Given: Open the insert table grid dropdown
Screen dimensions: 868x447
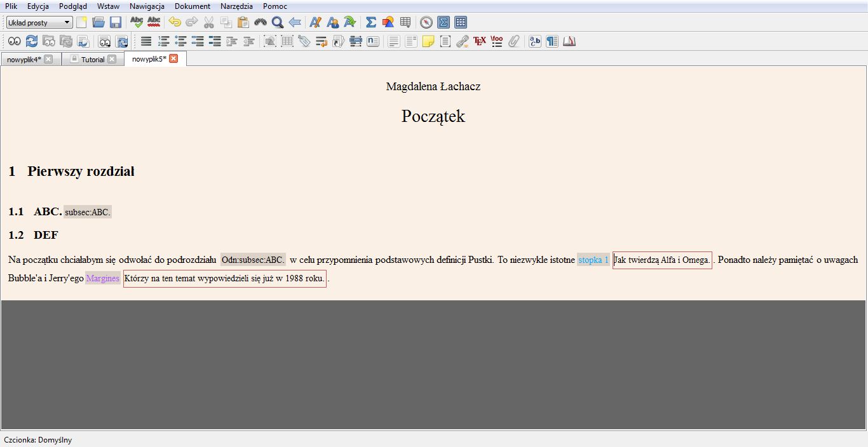Looking at the screenshot, I should pos(405,22).
